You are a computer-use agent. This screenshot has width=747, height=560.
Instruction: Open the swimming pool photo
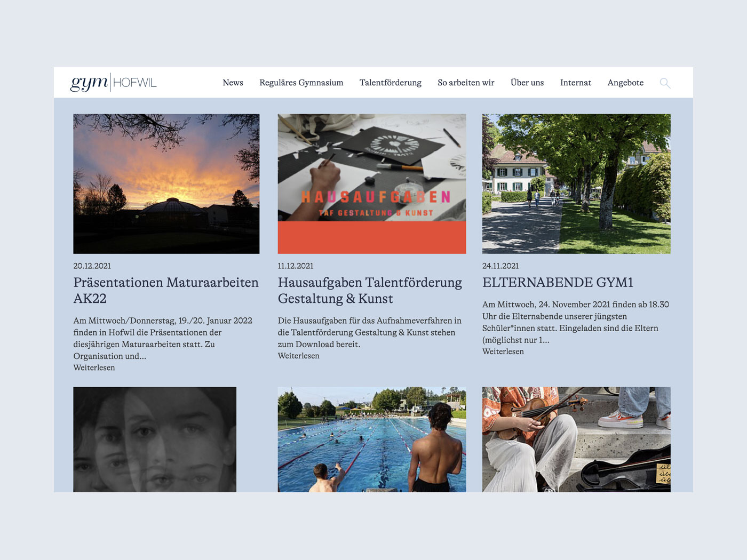coord(371,439)
